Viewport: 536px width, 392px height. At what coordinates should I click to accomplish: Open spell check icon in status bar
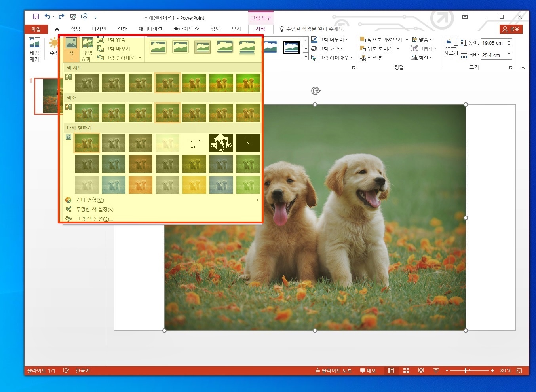(66, 371)
